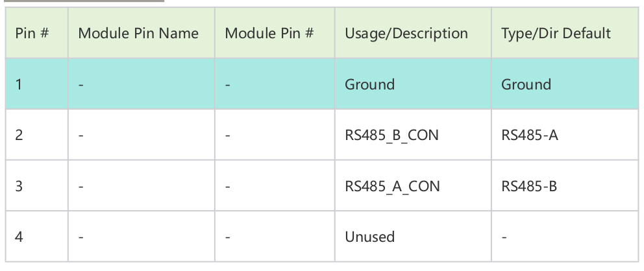The image size is (644, 271).
Task: Click the Unused description cell
Action: (369, 237)
